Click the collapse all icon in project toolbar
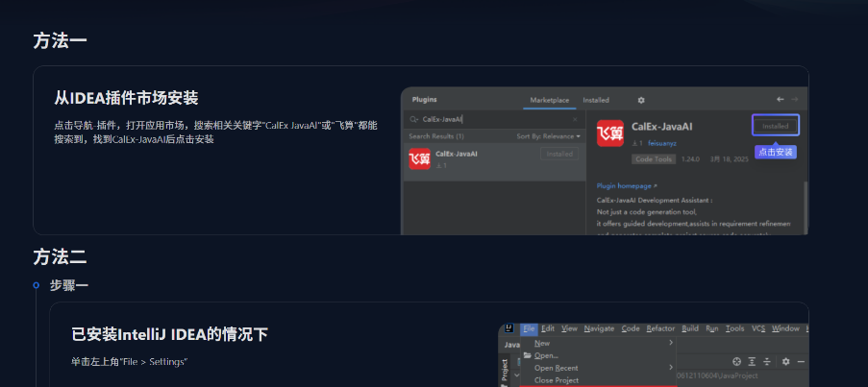Screen dimensions: 868x387 (767, 361)
